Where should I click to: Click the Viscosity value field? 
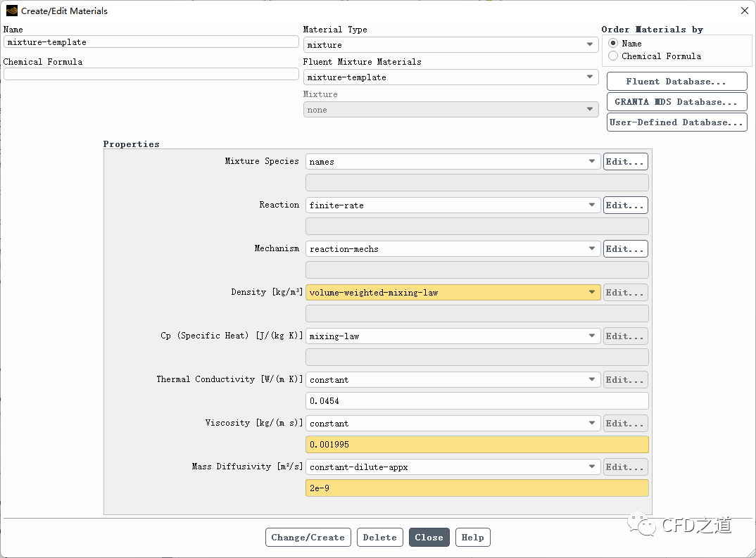tap(477, 445)
